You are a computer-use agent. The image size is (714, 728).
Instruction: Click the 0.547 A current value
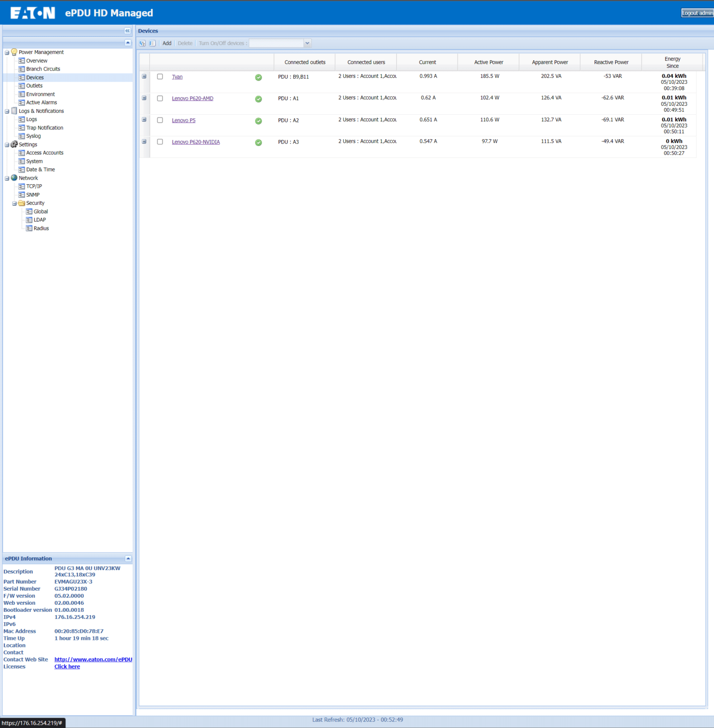coord(428,141)
